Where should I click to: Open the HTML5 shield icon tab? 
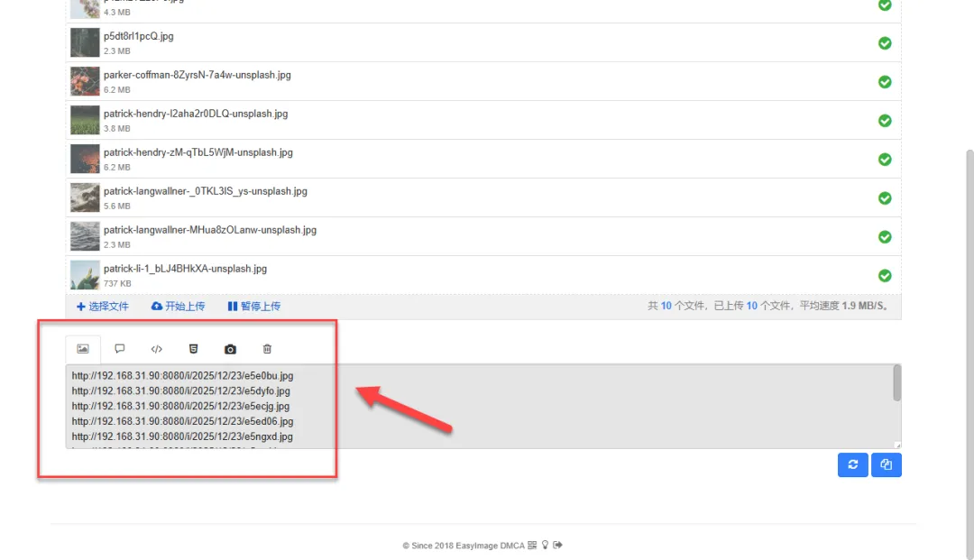click(x=193, y=349)
